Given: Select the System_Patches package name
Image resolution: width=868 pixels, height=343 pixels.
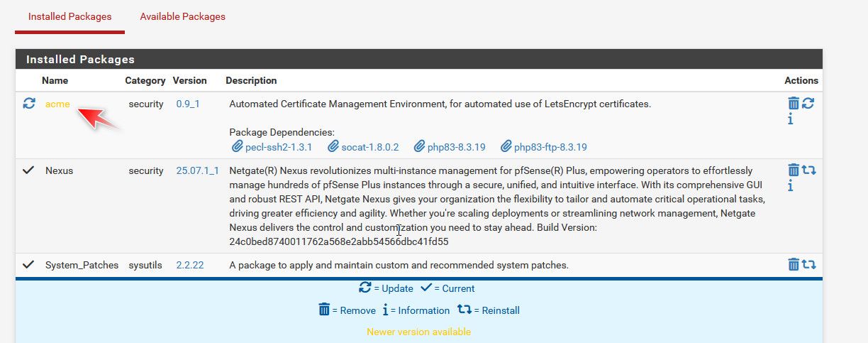Looking at the screenshot, I should click(82, 265).
